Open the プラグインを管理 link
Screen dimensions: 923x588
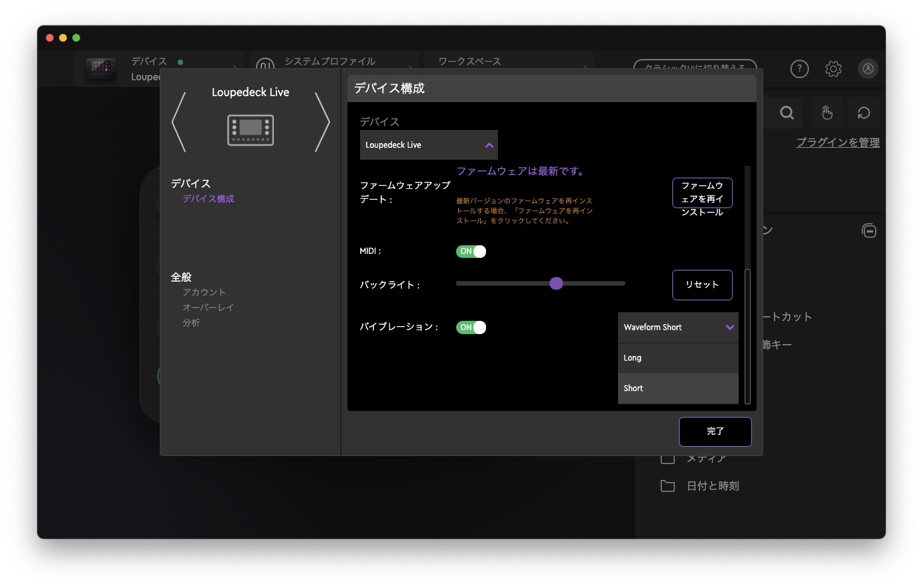[837, 143]
